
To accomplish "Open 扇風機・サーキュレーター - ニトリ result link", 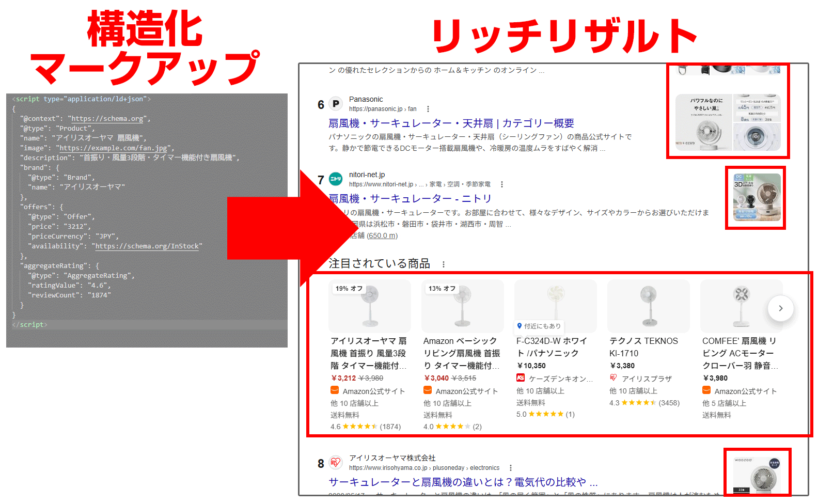I will coord(410,198).
